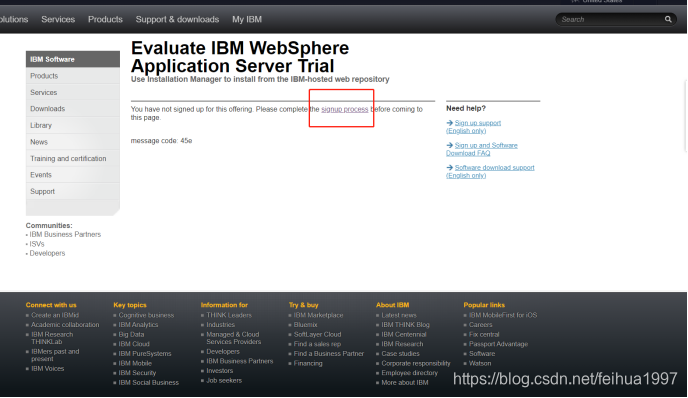Viewport: 688px width, 398px height.
Task: Click the arrow icon beside Software download support
Action: [x=449, y=168]
